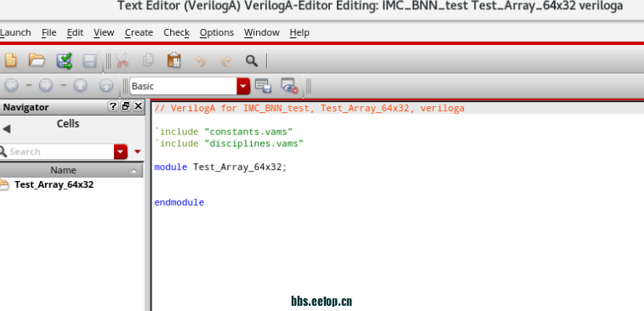Click the Navigator help question icon
The image size is (644, 311).
point(113,107)
